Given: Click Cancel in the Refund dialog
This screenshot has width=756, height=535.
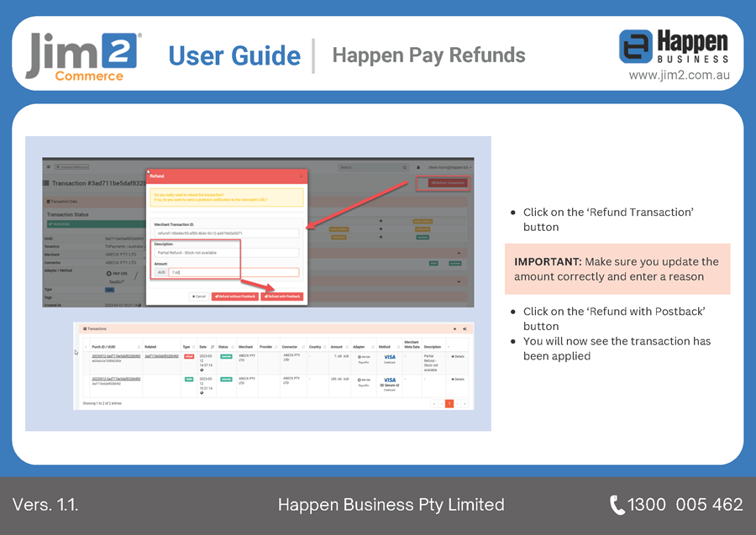Looking at the screenshot, I should (198, 296).
